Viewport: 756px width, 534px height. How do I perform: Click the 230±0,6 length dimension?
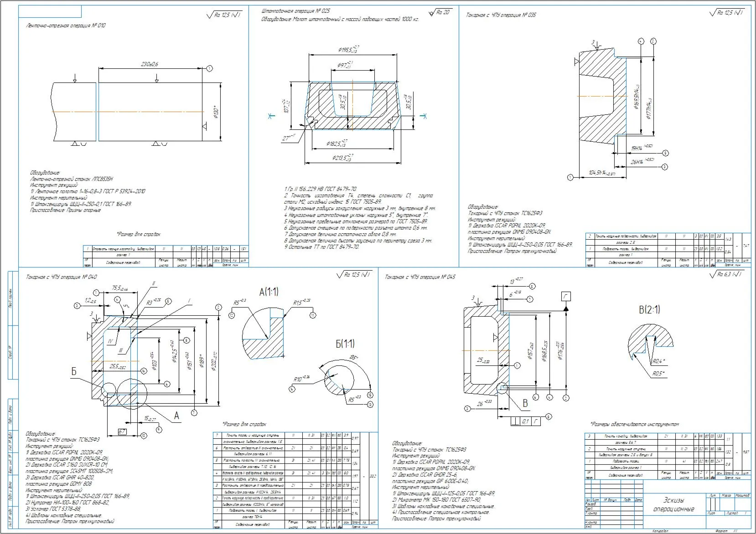(x=150, y=64)
